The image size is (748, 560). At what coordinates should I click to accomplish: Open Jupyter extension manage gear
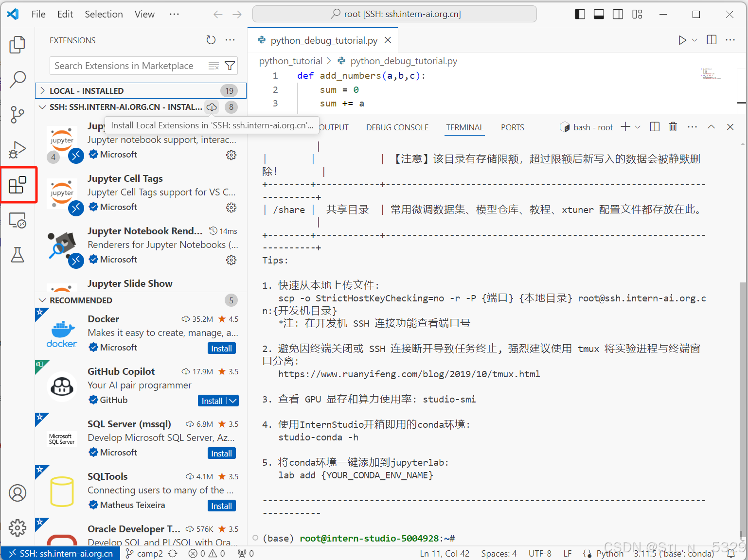[232, 155]
